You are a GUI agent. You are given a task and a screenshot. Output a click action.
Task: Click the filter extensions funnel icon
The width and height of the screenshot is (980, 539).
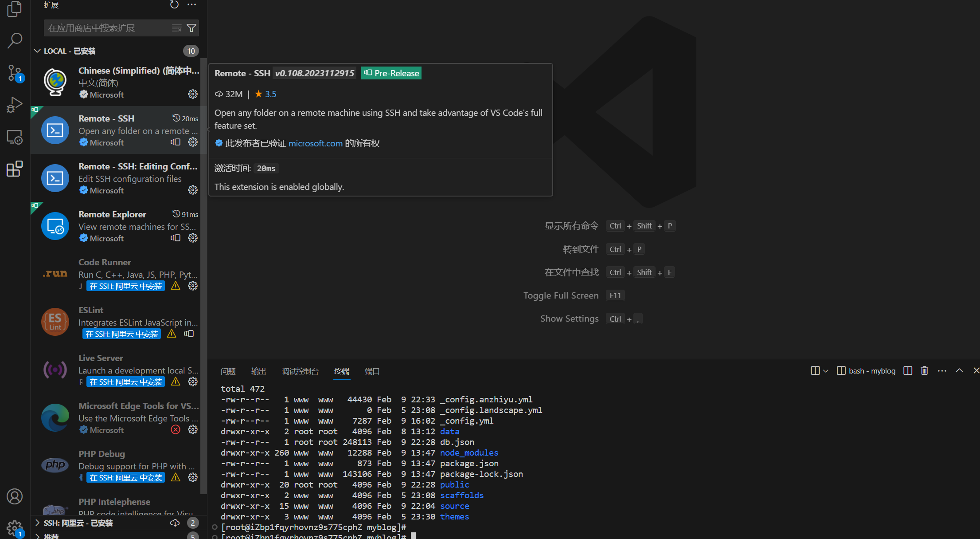click(x=191, y=28)
